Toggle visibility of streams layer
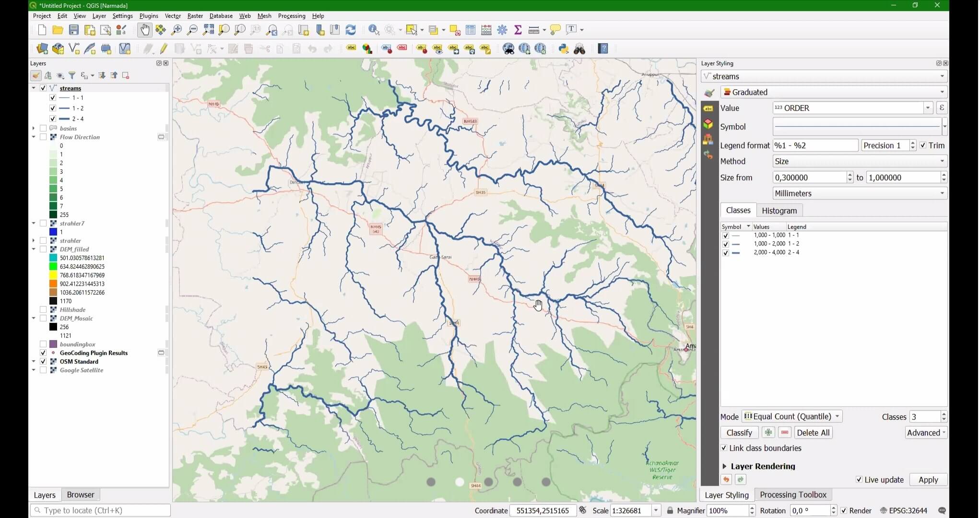This screenshot has height=518, width=980. click(x=43, y=88)
